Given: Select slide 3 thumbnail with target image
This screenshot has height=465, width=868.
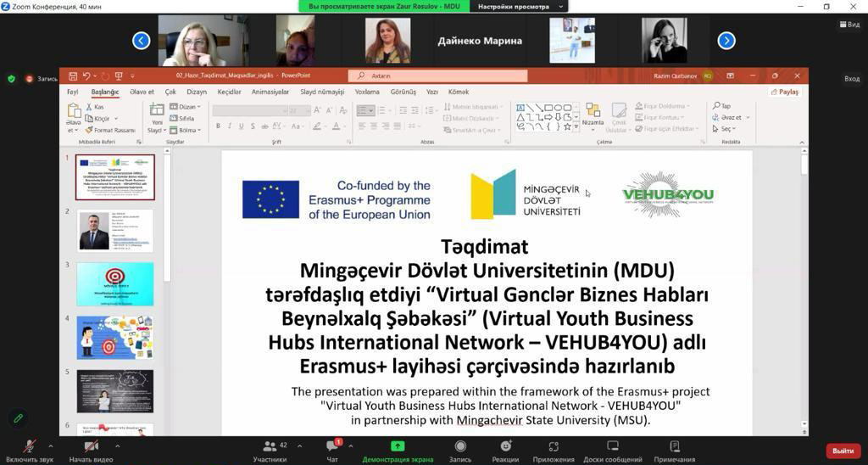Looking at the screenshot, I should (x=115, y=284).
